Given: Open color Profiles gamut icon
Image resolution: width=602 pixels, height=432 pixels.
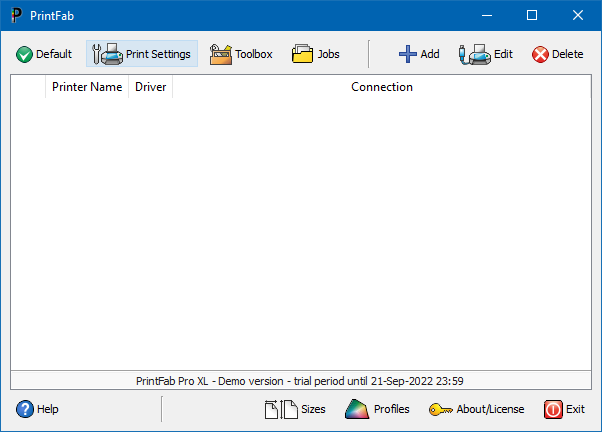Looking at the screenshot, I should [x=357, y=409].
